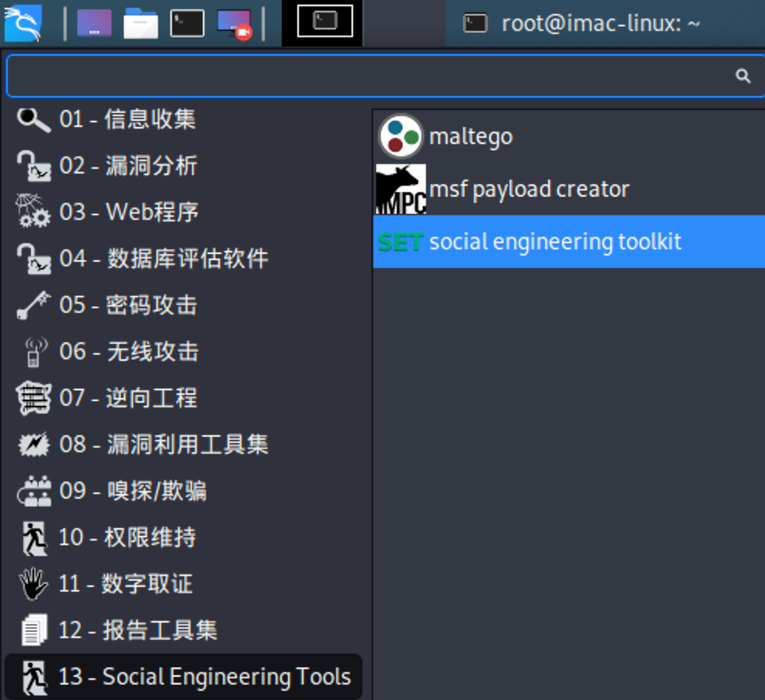Click the magnifier search icon
Screen dimensions: 765x700
pyautogui.click(x=743, y=76)
